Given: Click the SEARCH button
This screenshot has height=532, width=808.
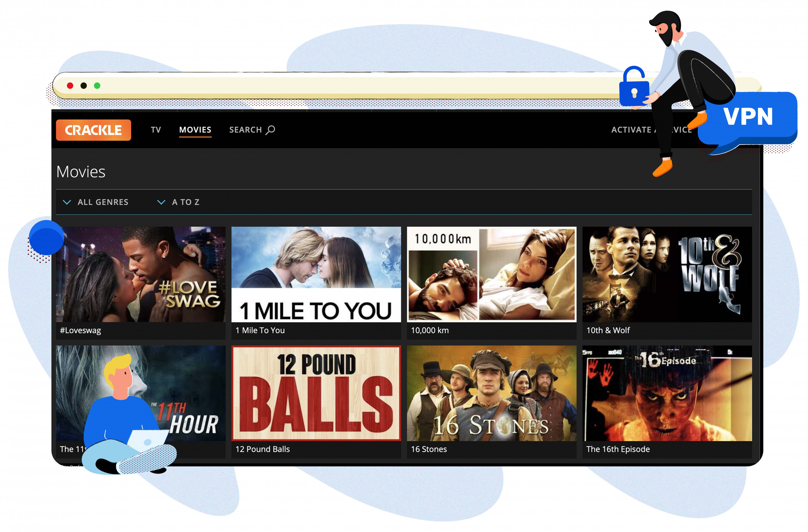Looking at the screenshot, I should [251, 129].
